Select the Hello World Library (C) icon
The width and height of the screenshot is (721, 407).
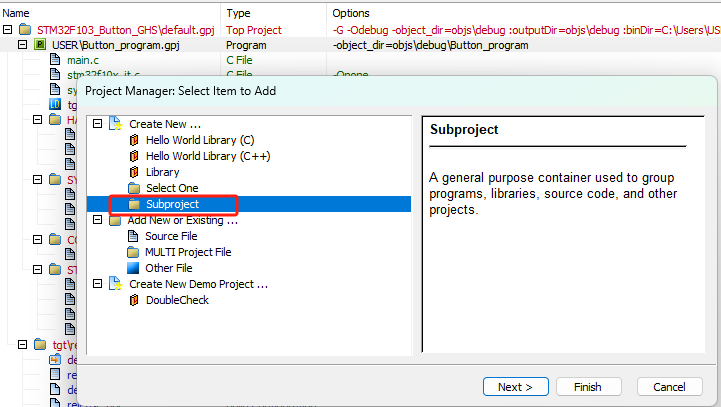click(134, 140)
